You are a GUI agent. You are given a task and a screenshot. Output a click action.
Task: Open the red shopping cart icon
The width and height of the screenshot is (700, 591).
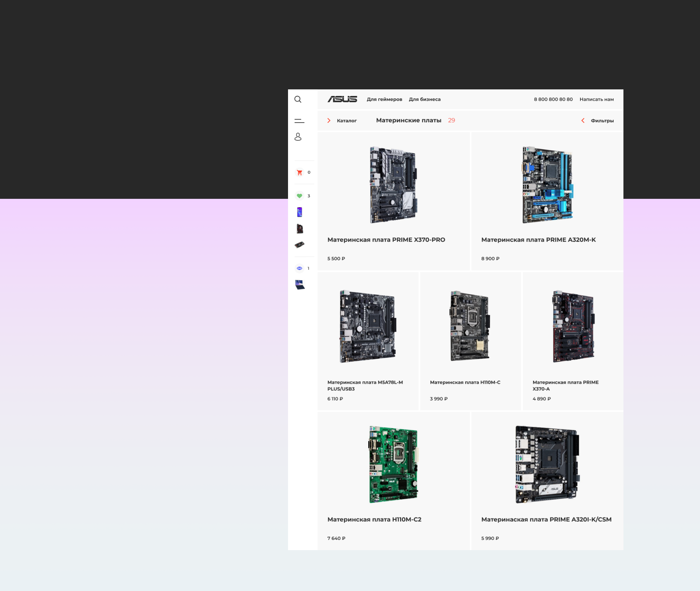299,173
